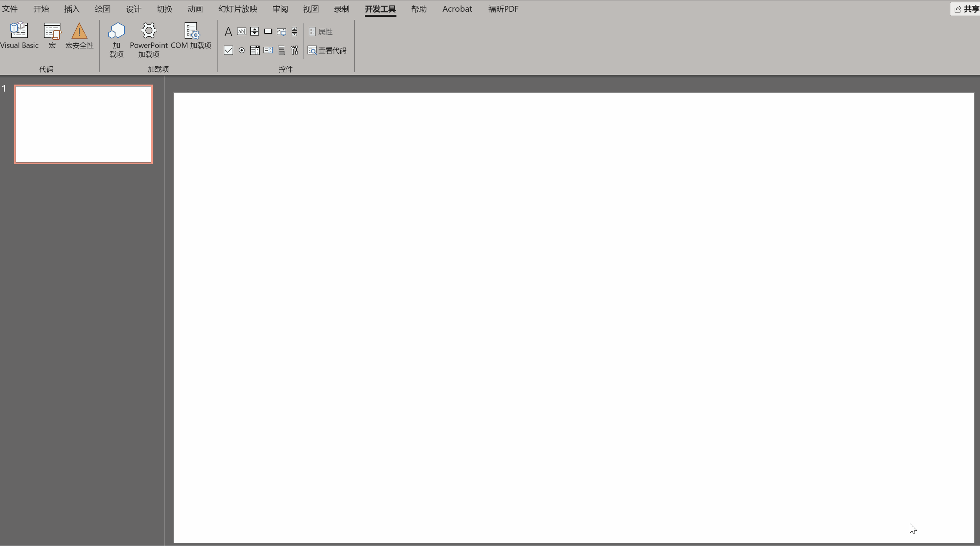
Task: Insert a Label control (A icon)
Action: click(x=228, y=32)
